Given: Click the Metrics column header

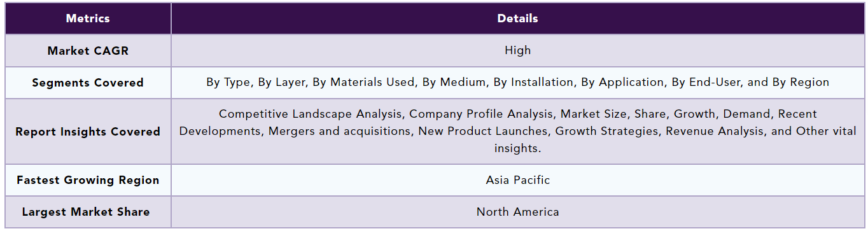Looking at the screenshot, I should tap(88, 18).
